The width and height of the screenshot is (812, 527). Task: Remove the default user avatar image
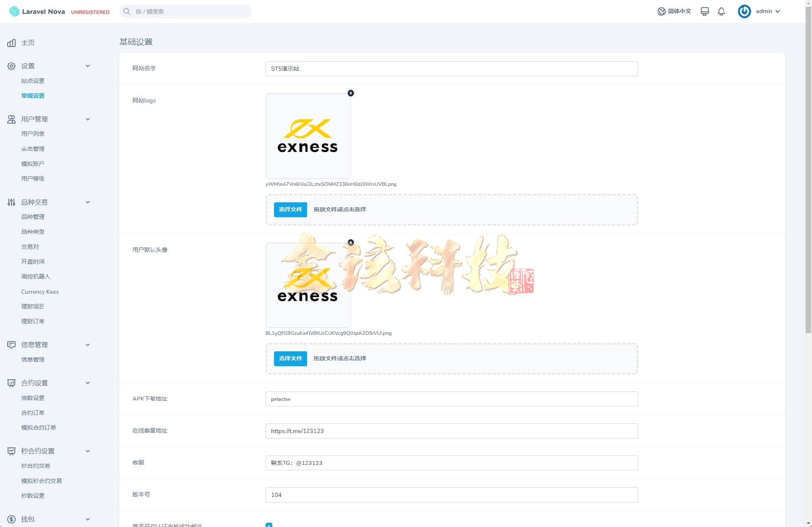point(351,243)
